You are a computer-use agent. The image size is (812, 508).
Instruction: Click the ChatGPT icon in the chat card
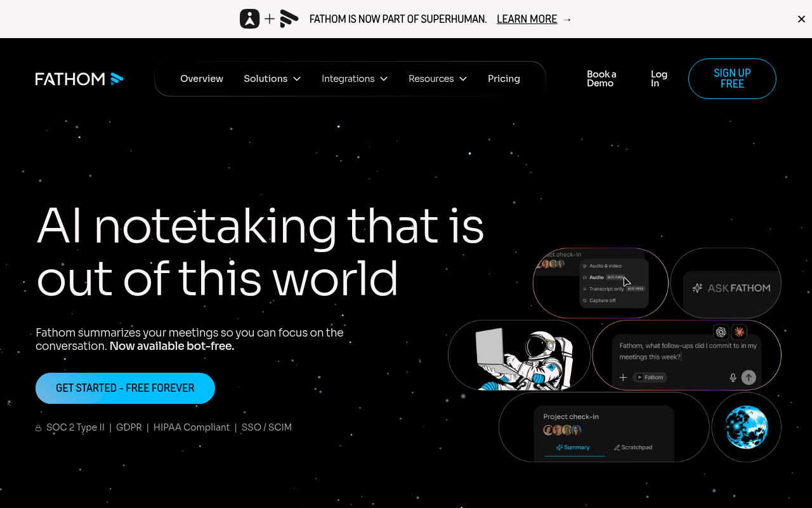721,331
